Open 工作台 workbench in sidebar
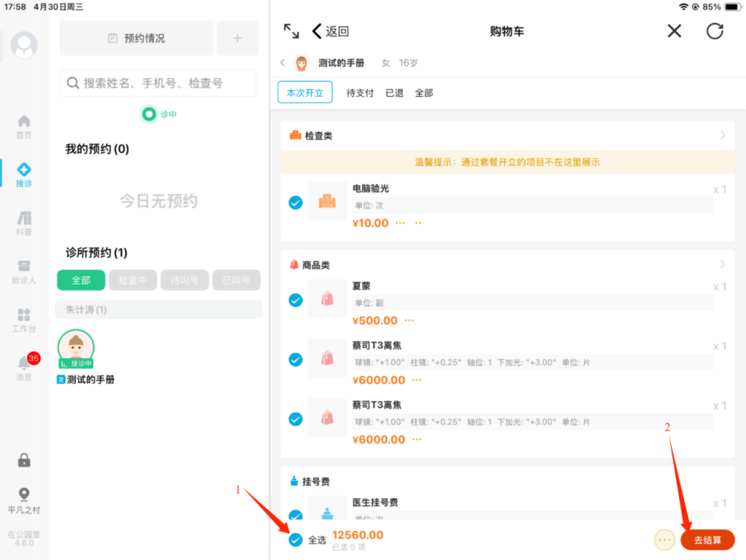Screen dimensions: 746x560 tap(24, 319)
